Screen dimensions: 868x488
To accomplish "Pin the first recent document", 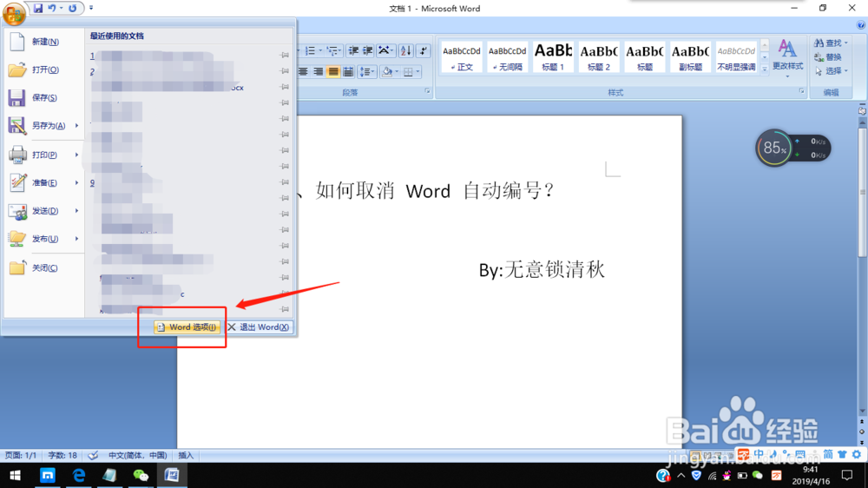I will [285, 55].
